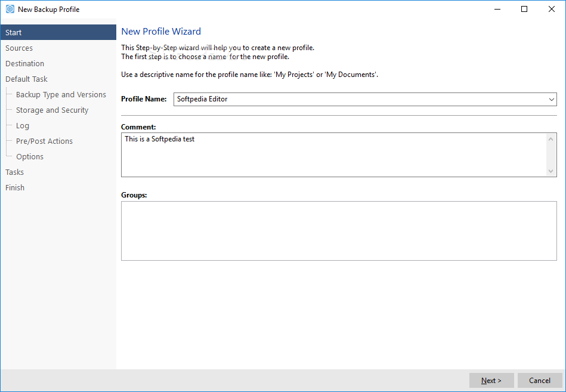566x392 pixels.
Task: Maximize the New Backup Profile window
Action: (524, 9)
